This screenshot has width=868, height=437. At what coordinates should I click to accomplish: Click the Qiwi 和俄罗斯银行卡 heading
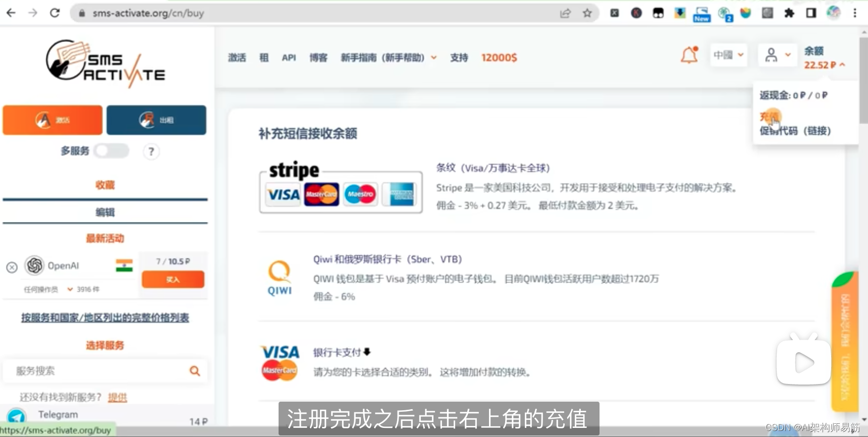[x=388, y=259]
